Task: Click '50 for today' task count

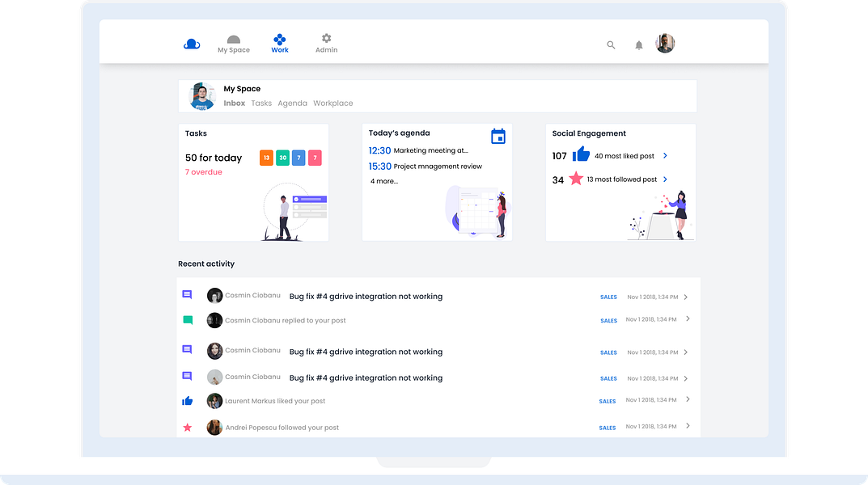Action: click(x=213, y=158)
